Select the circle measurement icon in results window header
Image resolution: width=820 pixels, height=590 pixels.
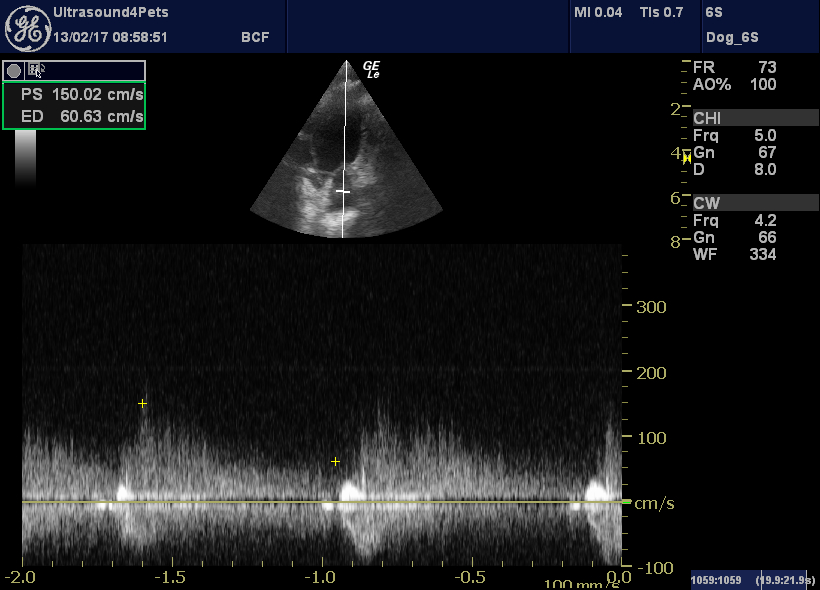coord(12,70)
